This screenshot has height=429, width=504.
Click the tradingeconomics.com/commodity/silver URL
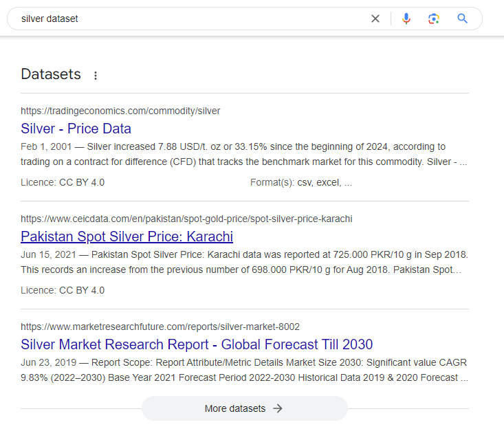[120, 111]
